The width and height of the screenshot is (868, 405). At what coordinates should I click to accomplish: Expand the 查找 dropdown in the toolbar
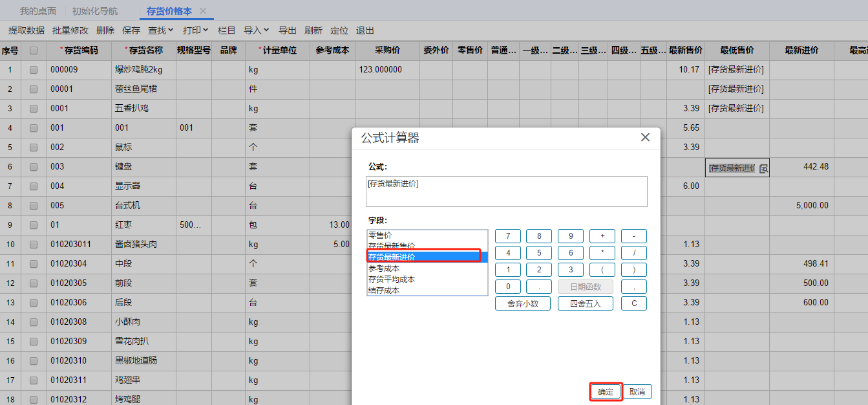(161, 30)
